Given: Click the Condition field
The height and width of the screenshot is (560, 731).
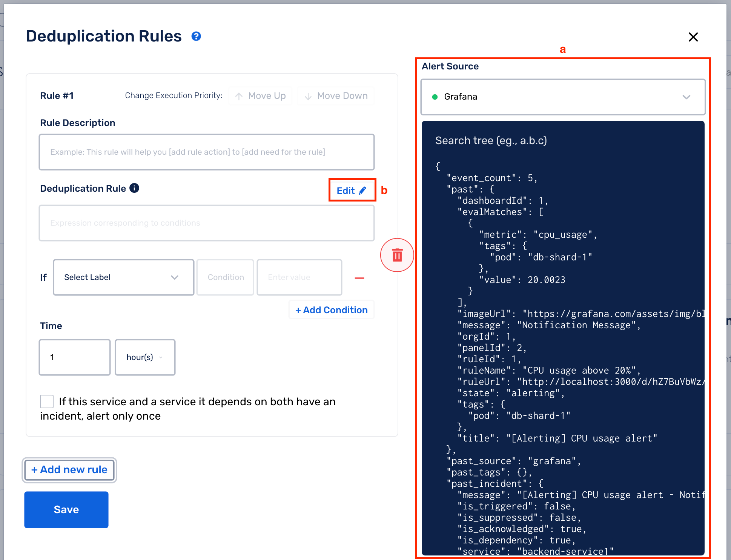Looking at the screenshot, I should point(225,277).
